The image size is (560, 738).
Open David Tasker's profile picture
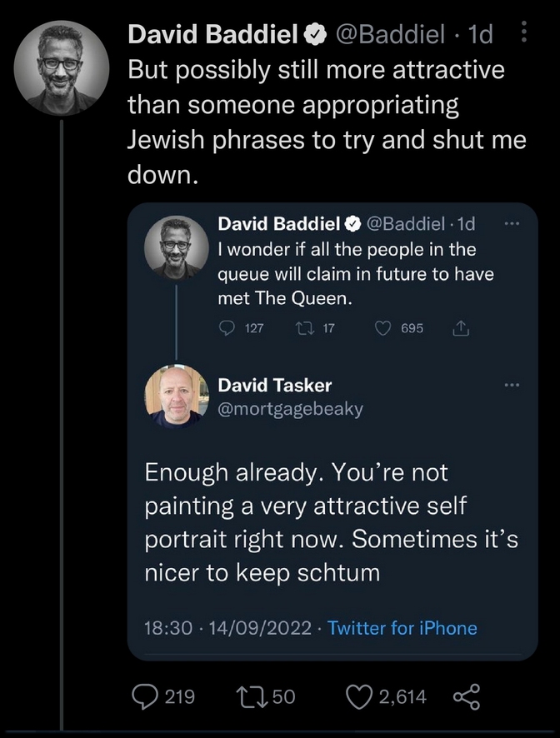[177, 396]
